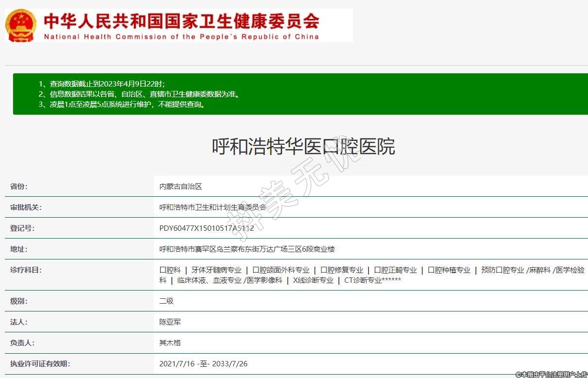Select the notice about 2023年4月9日 data cutoff

click(x=102, y=84)
